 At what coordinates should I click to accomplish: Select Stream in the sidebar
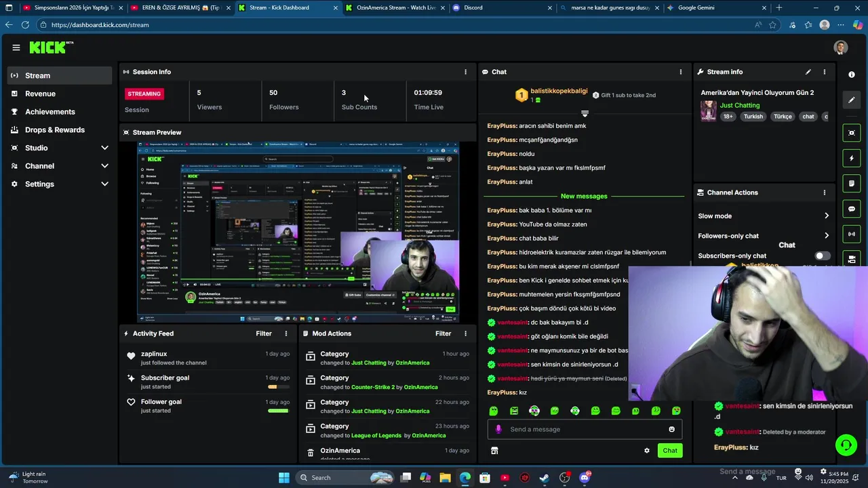coord(60,75)
